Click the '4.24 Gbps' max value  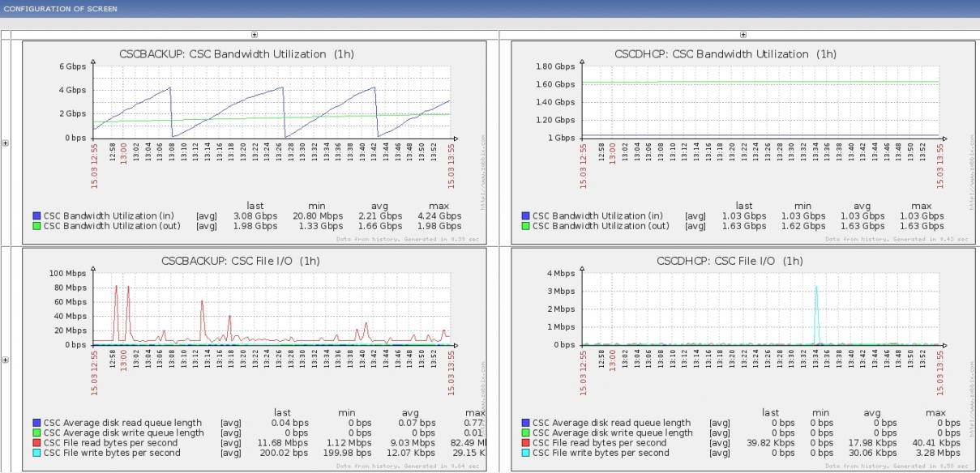click(x=439, y=216)
